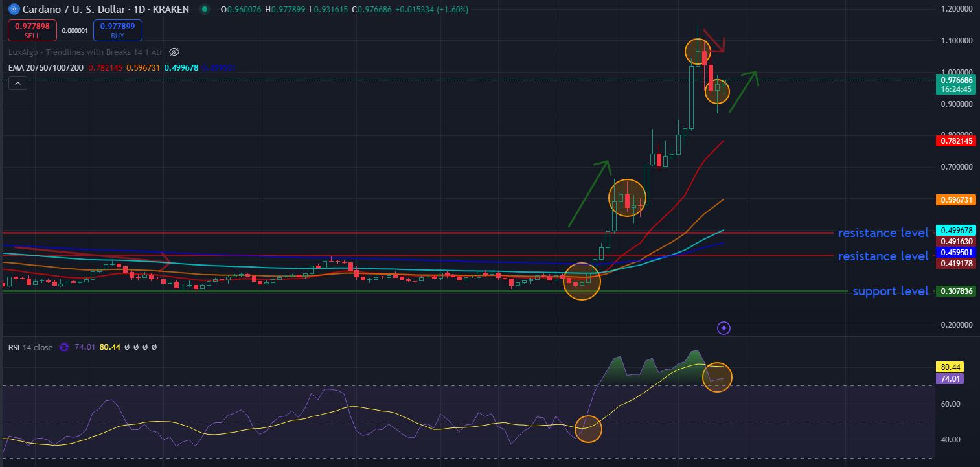Select the orange circle at price top
980x467 pixels.
coord(698,51)
